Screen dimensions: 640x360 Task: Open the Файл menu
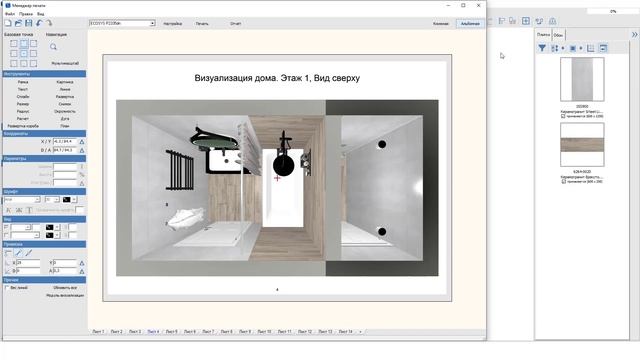pos(10,14)
